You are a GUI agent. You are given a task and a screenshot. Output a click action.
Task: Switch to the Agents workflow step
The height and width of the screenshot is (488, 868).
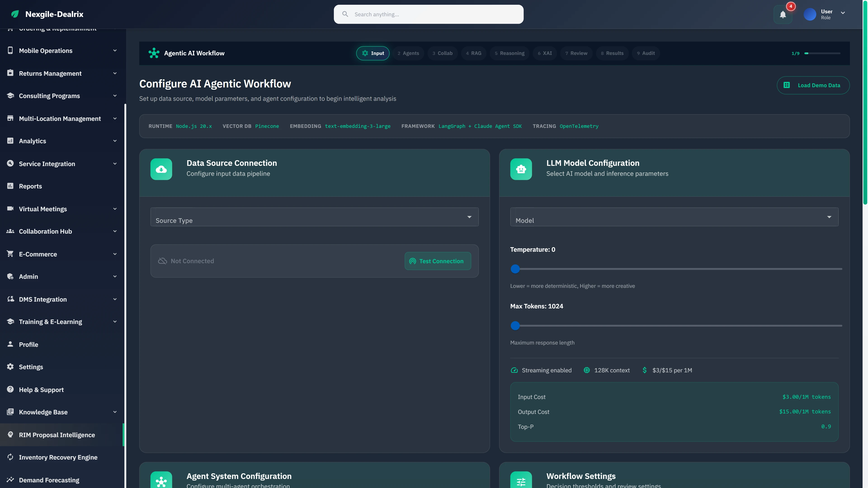[408, 53]
